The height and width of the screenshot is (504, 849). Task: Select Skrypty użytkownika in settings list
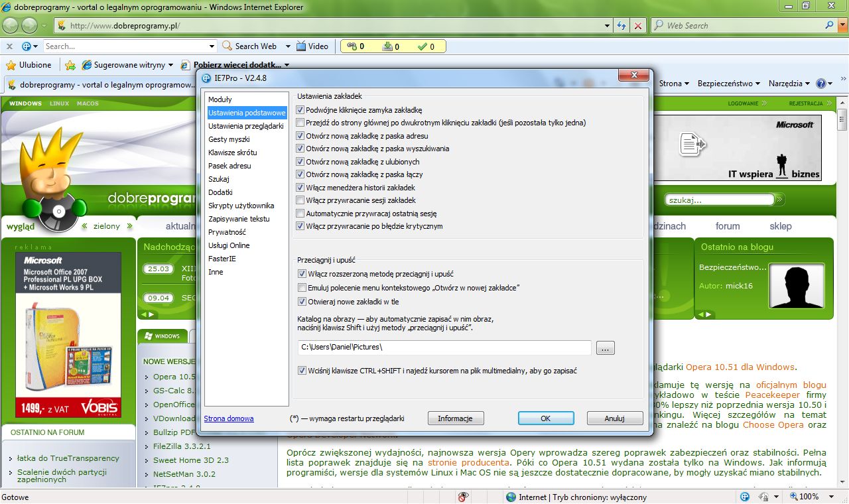(241, 206)
